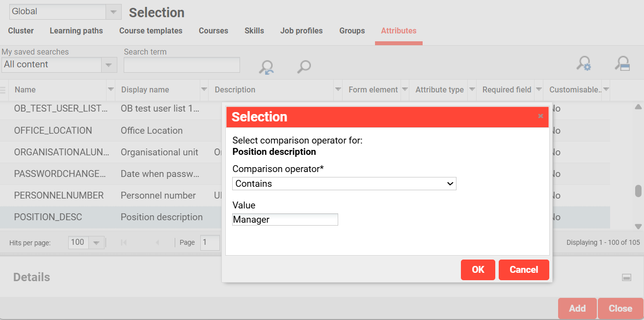Collapse the Details panel using the minimize icon

coord(626,278)
